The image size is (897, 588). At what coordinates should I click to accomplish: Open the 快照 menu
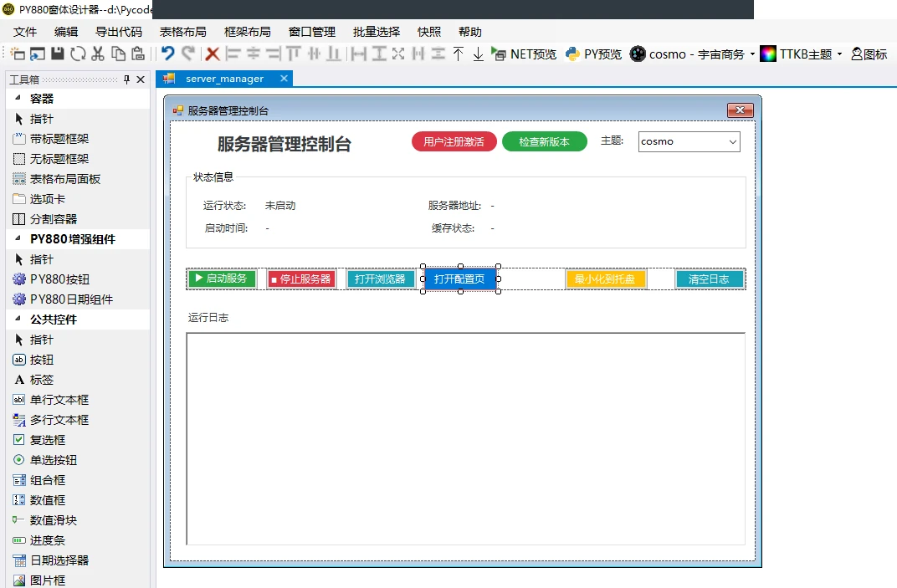pos(429,32)
